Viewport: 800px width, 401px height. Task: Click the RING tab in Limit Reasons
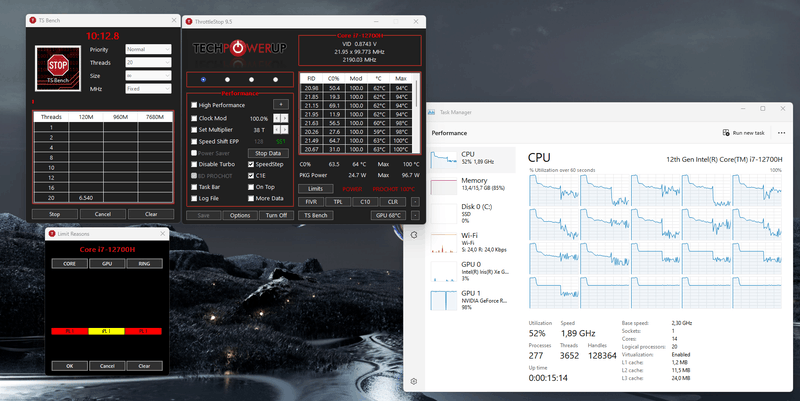144,264
